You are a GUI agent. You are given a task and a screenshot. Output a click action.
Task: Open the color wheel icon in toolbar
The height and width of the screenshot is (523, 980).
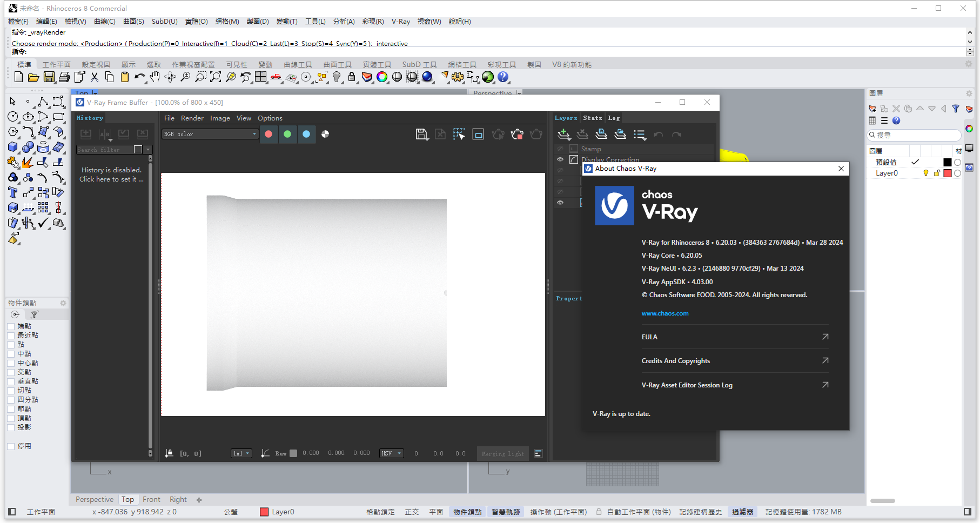tap(382, 77)
